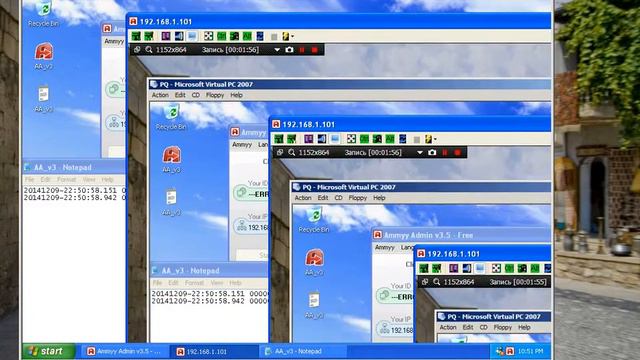Open File menu in leftmost AA_v3 Notepad window
This screenshot has height=360, width=640.
point(30,180)
